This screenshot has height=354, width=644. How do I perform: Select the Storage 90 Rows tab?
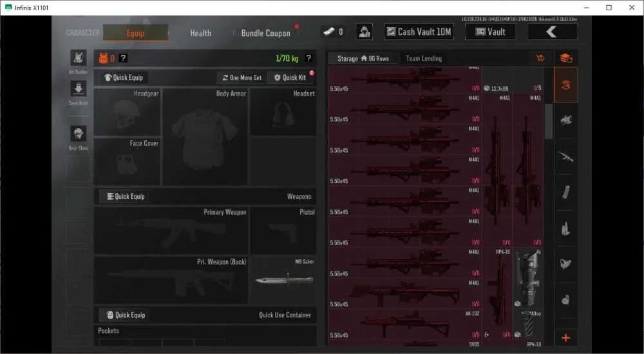(363, 59)
